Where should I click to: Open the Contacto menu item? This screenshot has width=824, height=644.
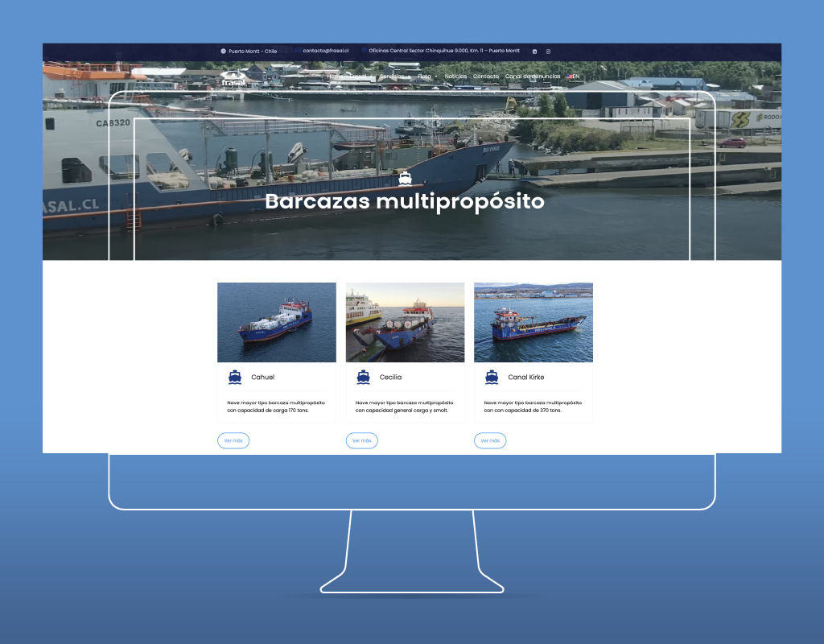[486, 76]
